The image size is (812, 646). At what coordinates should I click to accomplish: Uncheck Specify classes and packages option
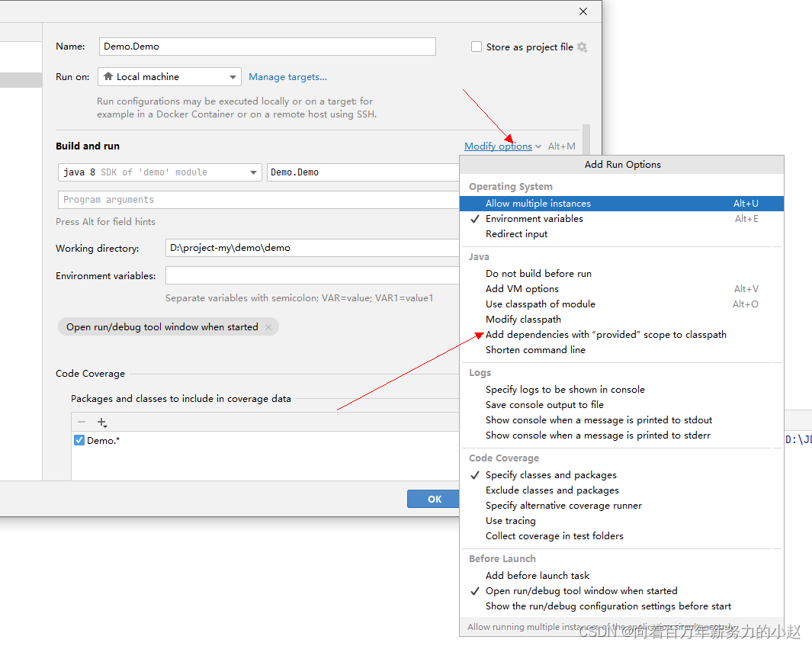coord(550,474)
